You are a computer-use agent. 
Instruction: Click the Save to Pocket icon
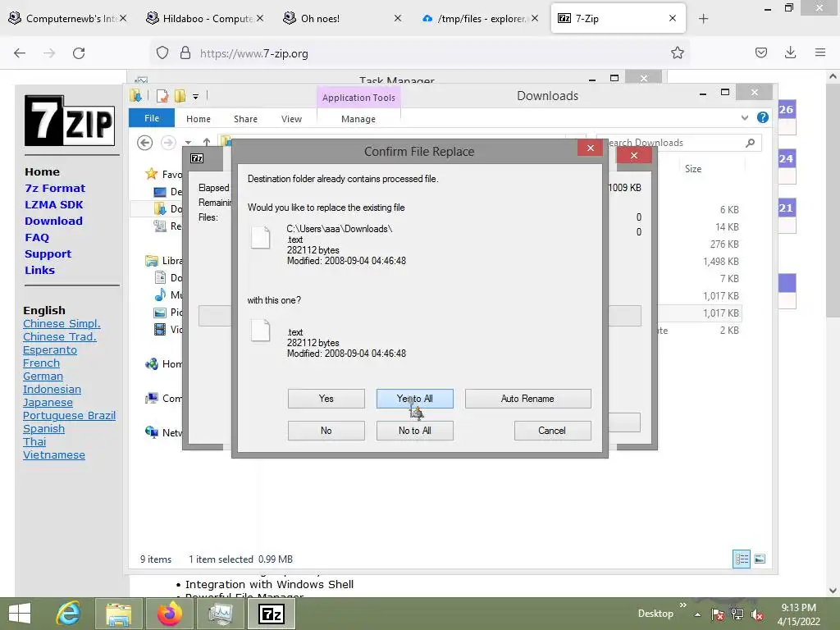click(x=761, y=52)
